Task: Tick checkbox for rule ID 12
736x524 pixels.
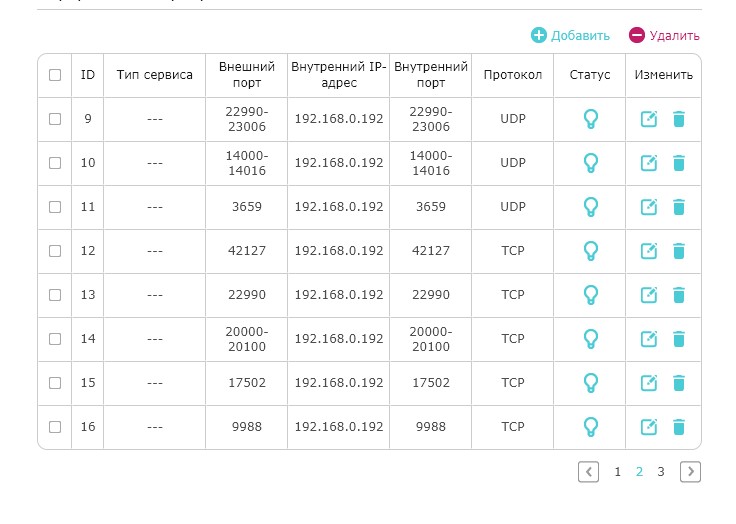Action: (55, 251)
